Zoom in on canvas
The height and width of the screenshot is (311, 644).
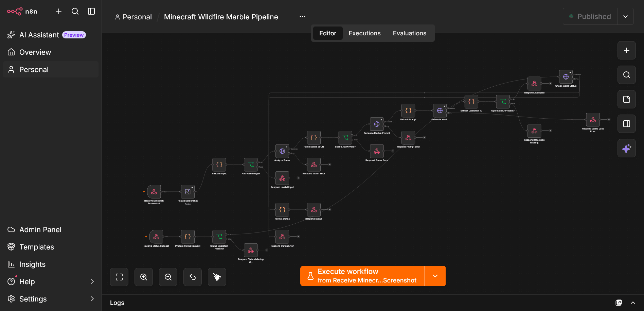pyautogui.click(x=144, y=277)
